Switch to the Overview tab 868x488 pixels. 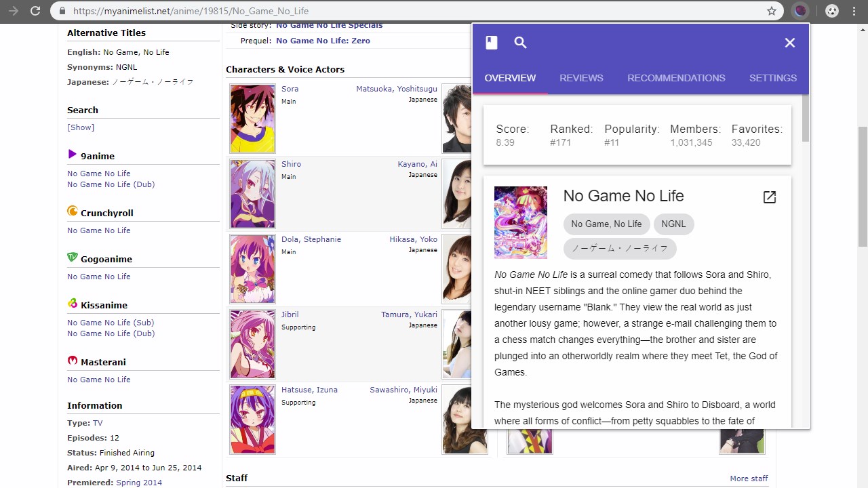[x=510, y=78]
